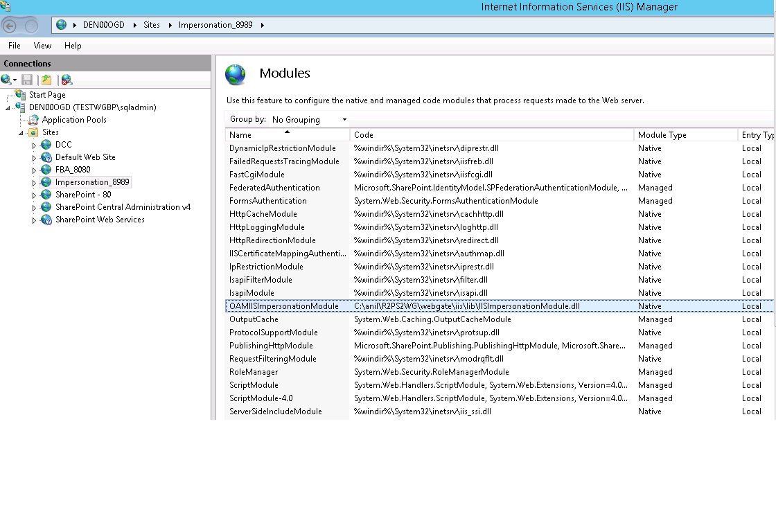Screen dimensions: 776x532
Task: Open the dropdown arrow before Sites breadcrumb
Action: pyautogui.click(x=134, y=25)
